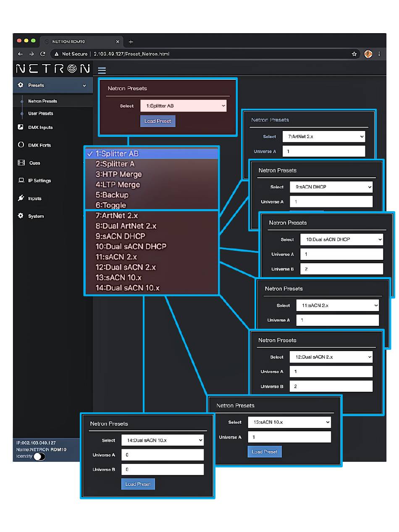The height and width of the screenshot is (532, 399).
Task: Open the 13:sACN 10.x select dropdown
Action: pyautogui.click(x=289, y=422)
